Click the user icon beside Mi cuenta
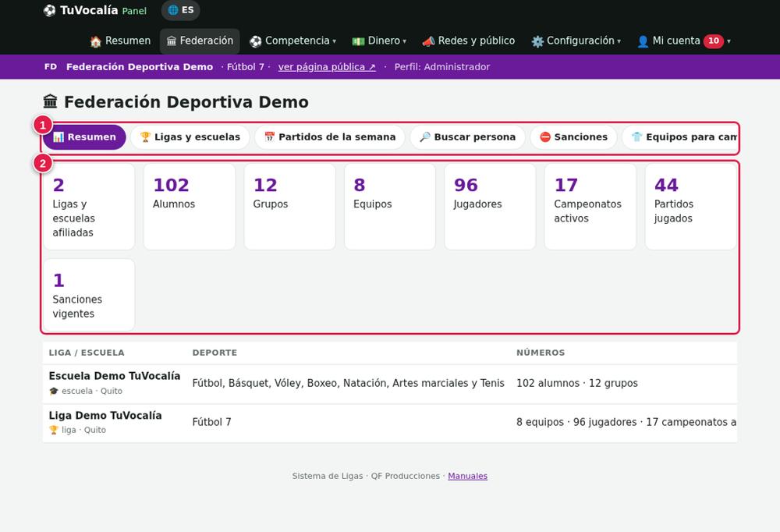Viewport: 780px width, 532px height. [x=643, y=41]
